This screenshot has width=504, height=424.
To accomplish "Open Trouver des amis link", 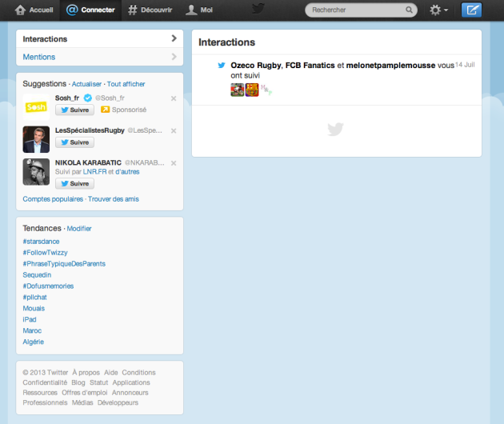I will pyautogui.click(x=114, y=199).
